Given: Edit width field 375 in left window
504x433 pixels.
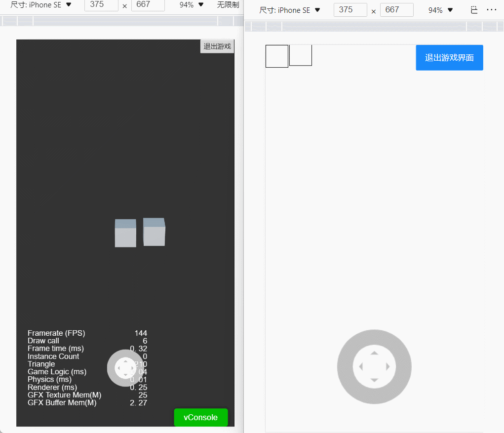Looking at the screenshot, I should (101, 5).
